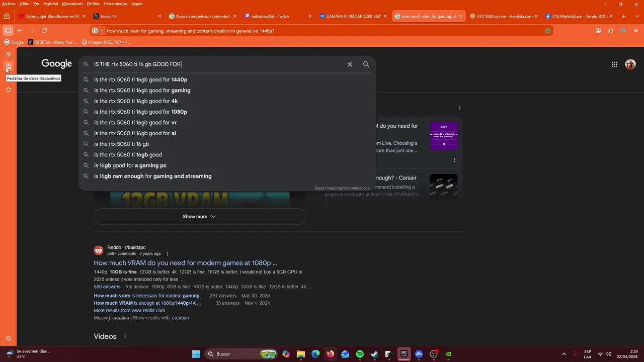Viewport: 644px width, 362px height.
Task: Click the Windows taskbar Buscar search box
Action: 242,354
